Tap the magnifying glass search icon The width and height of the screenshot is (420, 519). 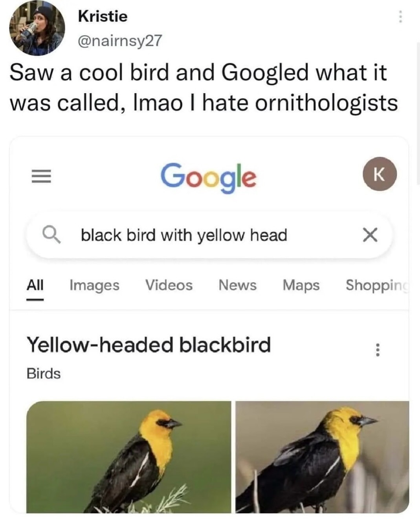tap(52, 235)
